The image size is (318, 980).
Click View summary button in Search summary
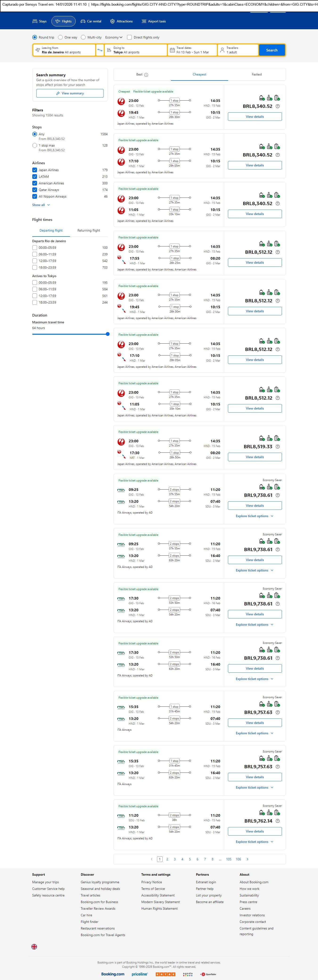pyautogui.click(x=70, y=93)
